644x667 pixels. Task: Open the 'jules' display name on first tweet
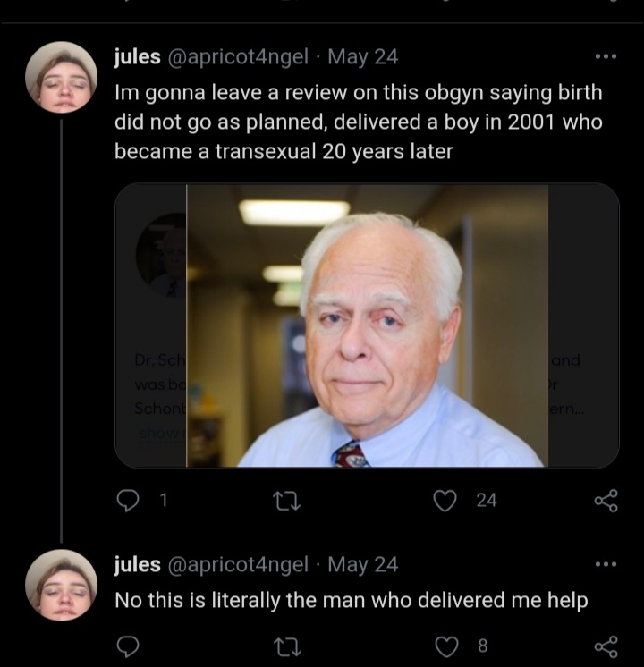click(x=138, y=56)
